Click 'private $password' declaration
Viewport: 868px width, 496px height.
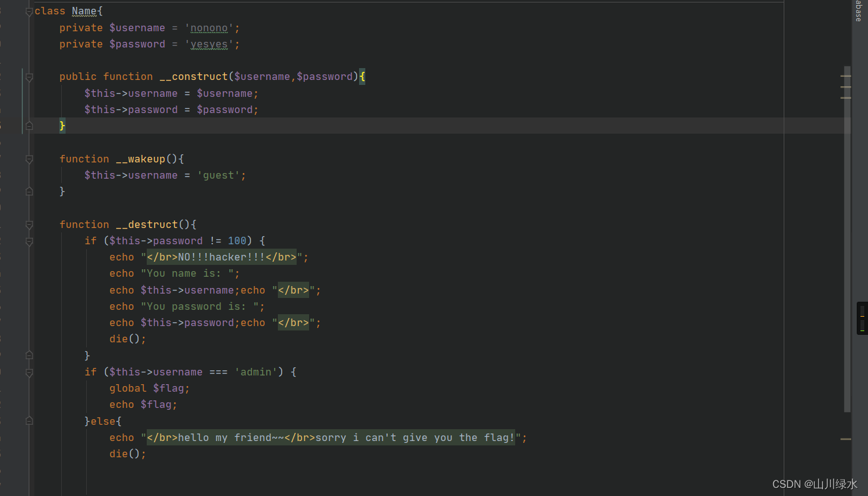pos(112,44)
